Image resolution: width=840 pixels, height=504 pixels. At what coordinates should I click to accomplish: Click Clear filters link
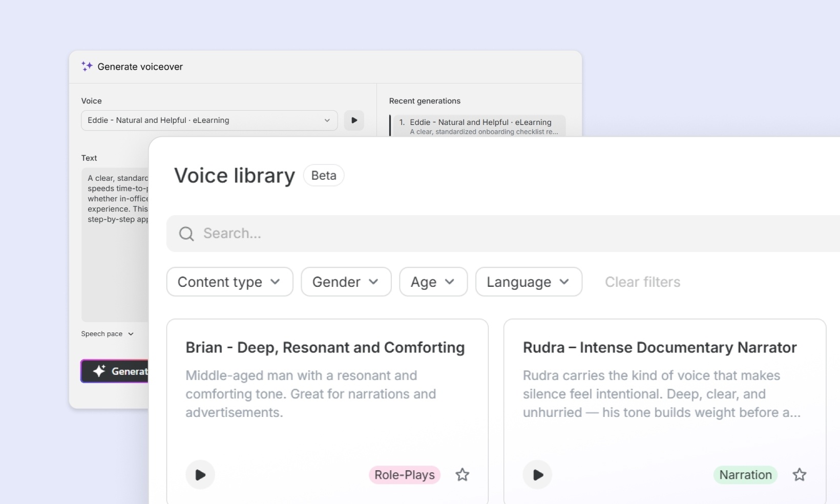(x=642, y=282)
